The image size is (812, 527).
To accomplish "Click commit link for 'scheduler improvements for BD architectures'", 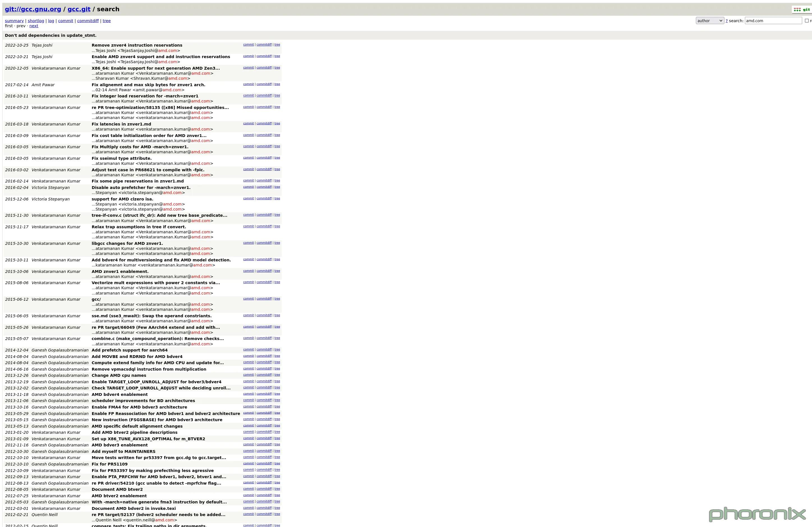I will [248, 400].
